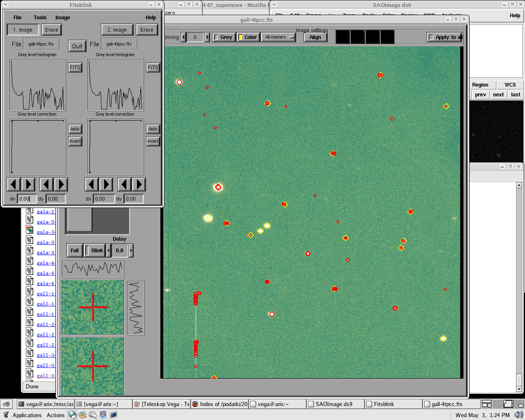
Task: Apply Auto grey level correction to image 1
Action: click(75, 129)
